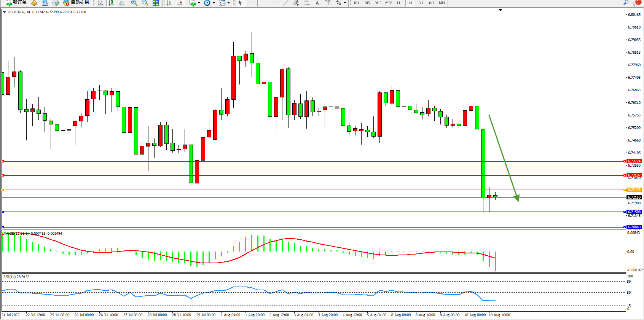Click the zoom in magnifier icon
Screen dimensions: 644x320
134,3
